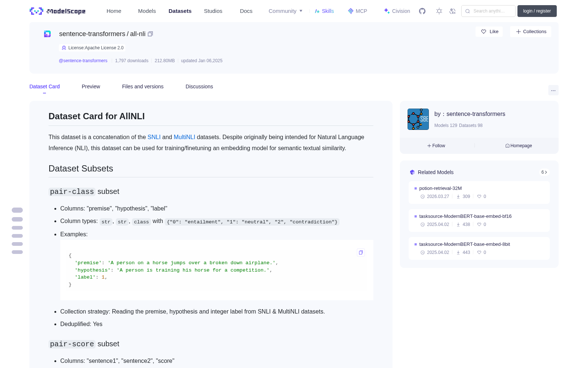Viewport: 588px width, 368px height.
Task: Click the ModelScope logo
Action: (x=57, y=11)
